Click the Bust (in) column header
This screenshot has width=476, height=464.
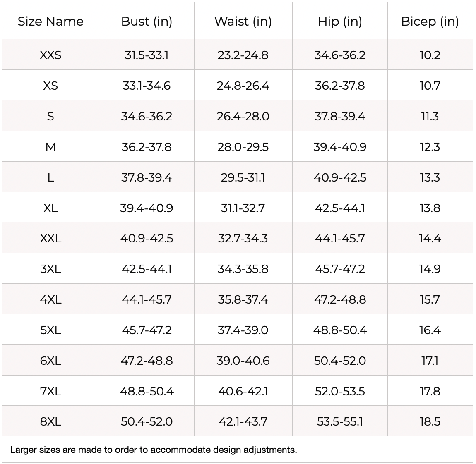[147, 22]
